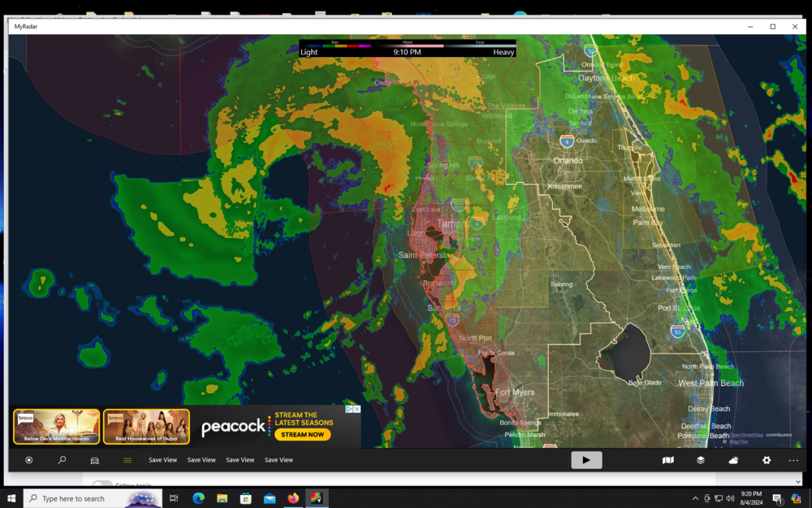812x508 pixels.
Task: Click the Stream Now button in Peacock ad
Action: point(302,434)
